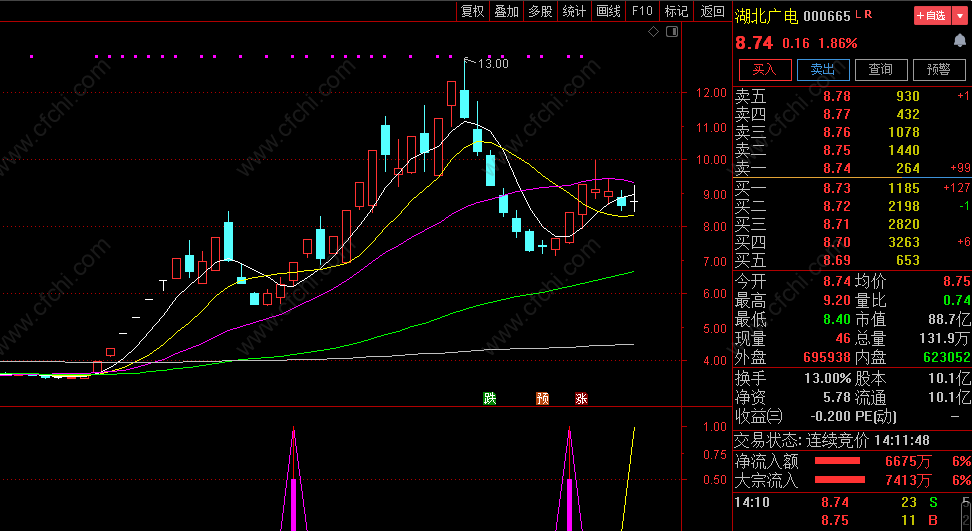Click the orange 预 marker on chart

(x=542, y=398)
